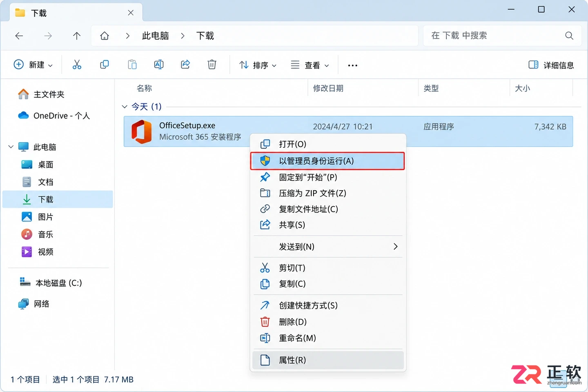Click the Share icon in toolbar

pyautogui.click(x=185, y=65)
